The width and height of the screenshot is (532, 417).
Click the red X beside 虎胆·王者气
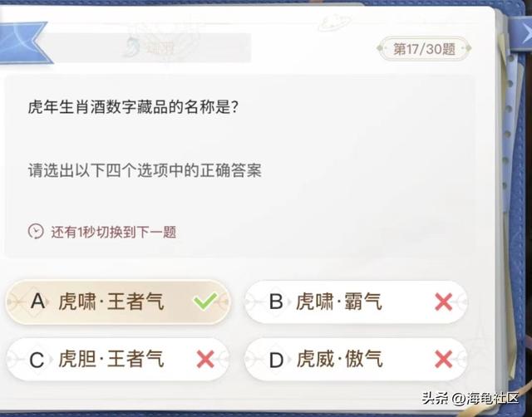click(x=204, y=360)
